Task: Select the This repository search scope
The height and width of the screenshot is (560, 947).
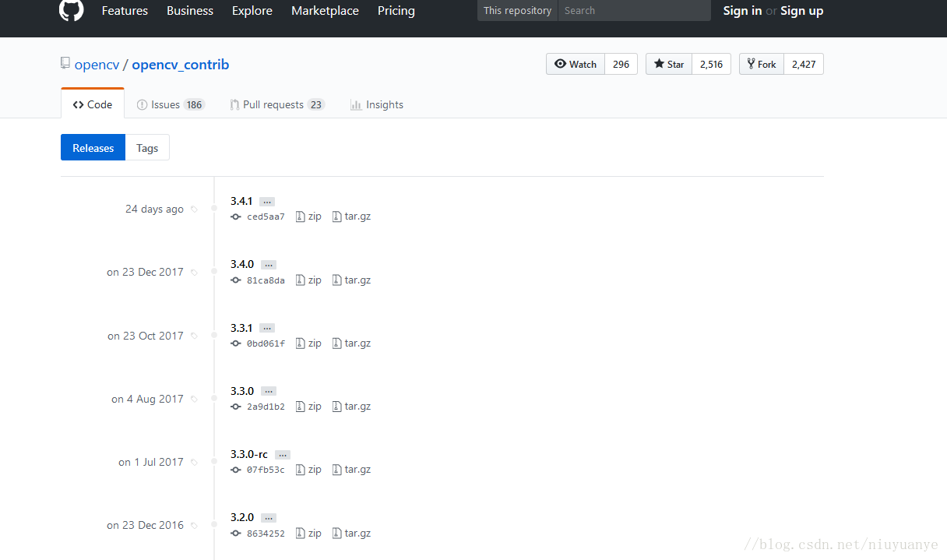Action: click(x=517, y=10)
